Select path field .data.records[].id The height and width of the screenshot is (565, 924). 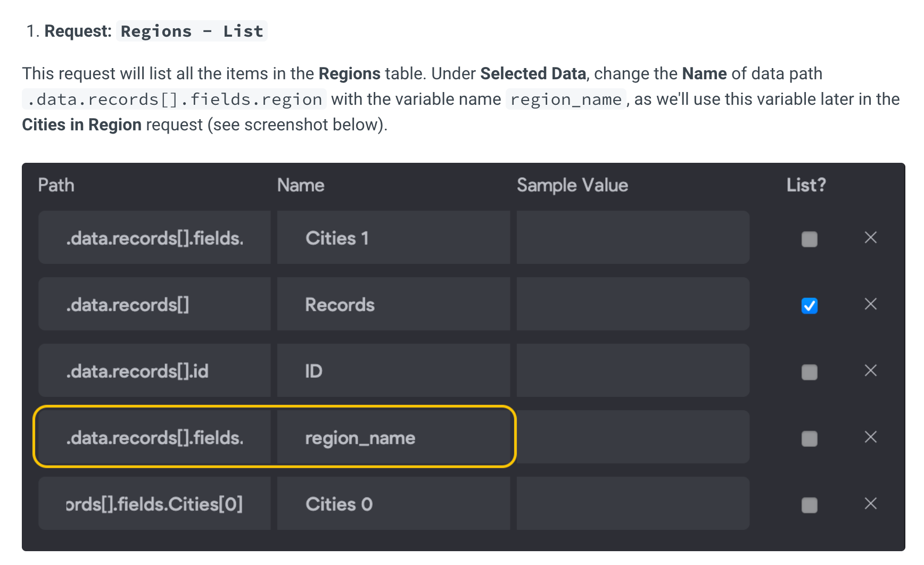click(154, 370)
